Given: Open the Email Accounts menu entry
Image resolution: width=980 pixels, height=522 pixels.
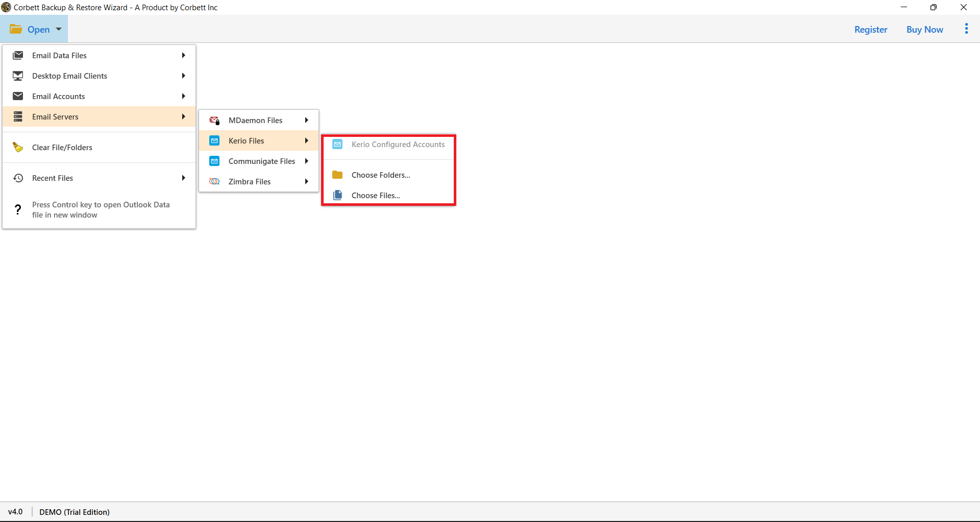Looking at the screenshot, I should [x=99, y=96].
